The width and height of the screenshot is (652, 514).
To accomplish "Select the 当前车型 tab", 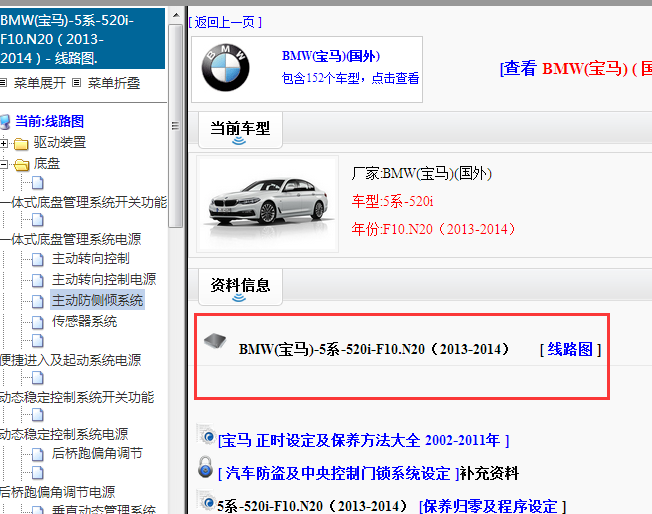I will point(240,130).
